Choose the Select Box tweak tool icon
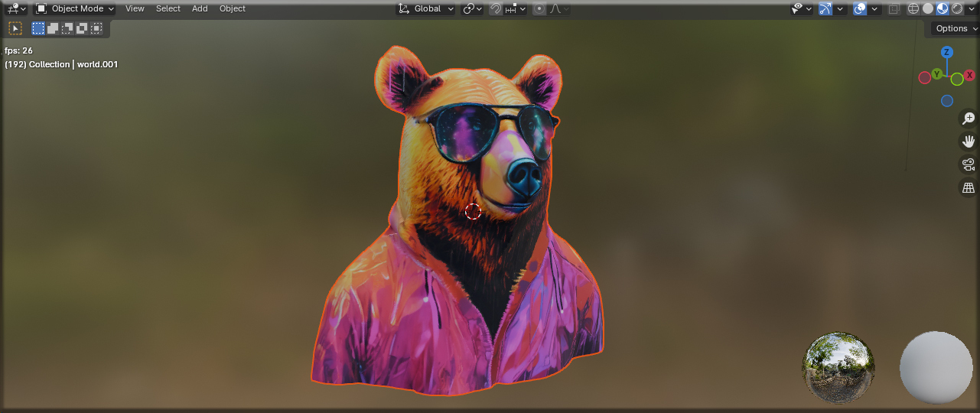980x413 pixels. click(15, 28)
